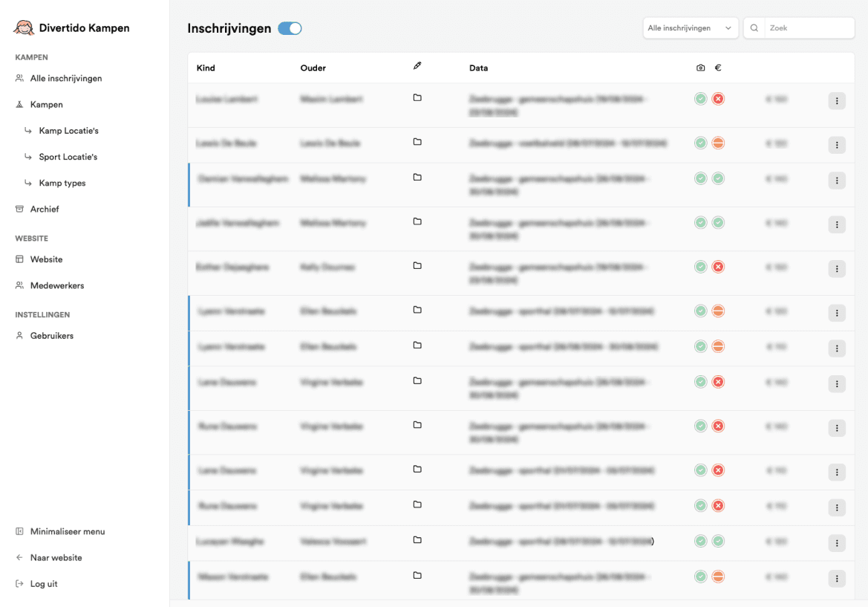868x607 pixels.
Task: Click the pencil icon in table header
Action: 417,66
